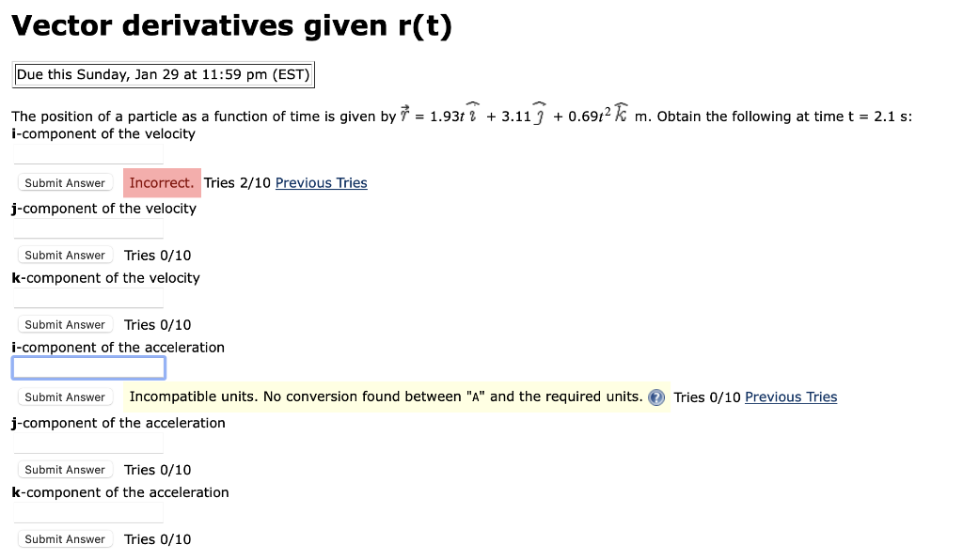Screen dimensions: 963x560
Task: Select the j-component velocity answer field
Action: pos(87,228)
